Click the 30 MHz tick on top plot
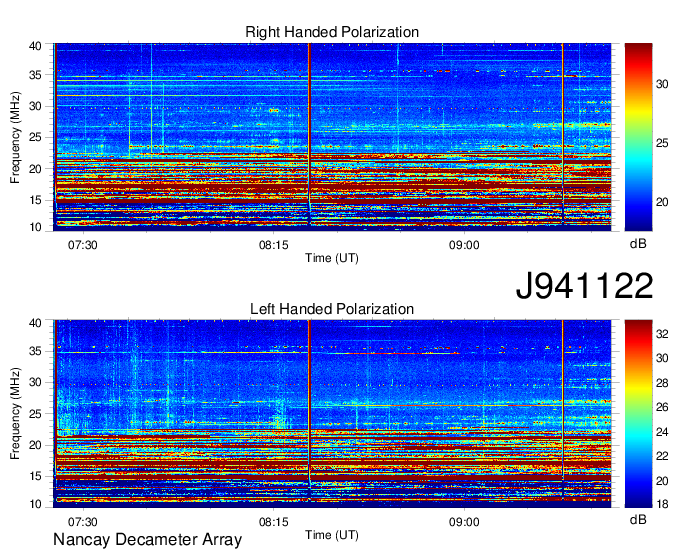The image size is (680, 552). pos(36,106)
